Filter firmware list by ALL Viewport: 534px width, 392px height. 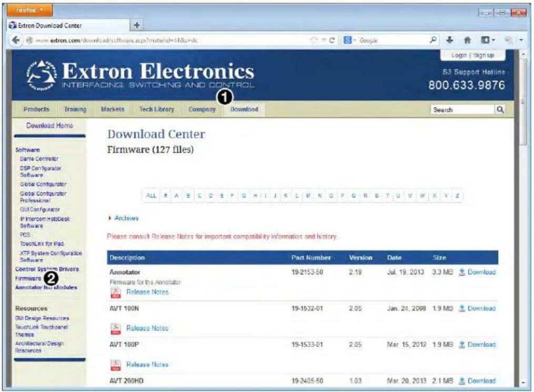click(x=151, y=196)
